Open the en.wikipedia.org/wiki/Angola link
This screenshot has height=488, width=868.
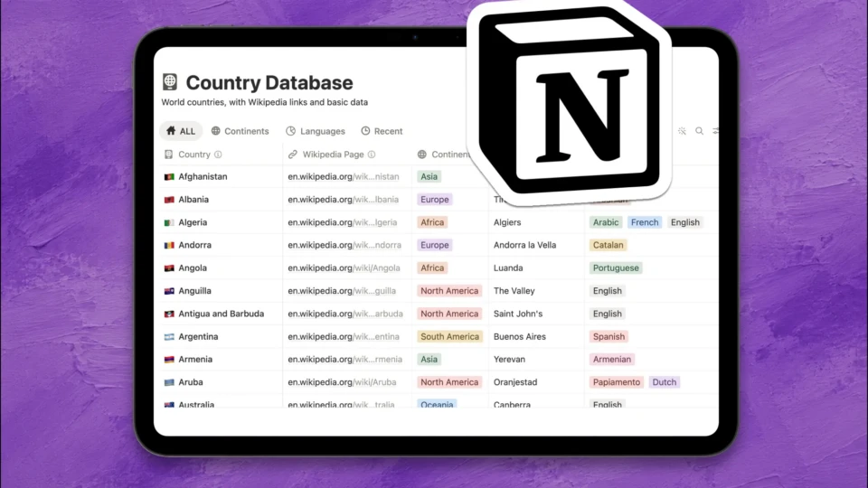344,267
